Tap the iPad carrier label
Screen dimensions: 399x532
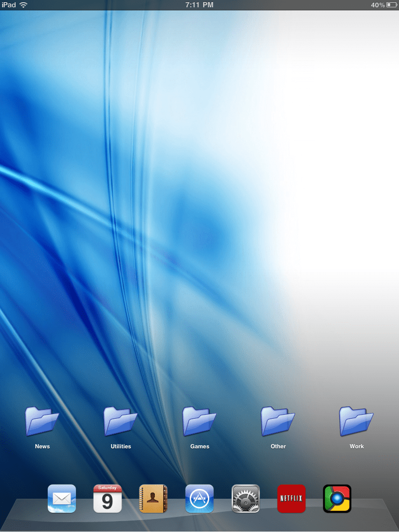coord(9,5)
